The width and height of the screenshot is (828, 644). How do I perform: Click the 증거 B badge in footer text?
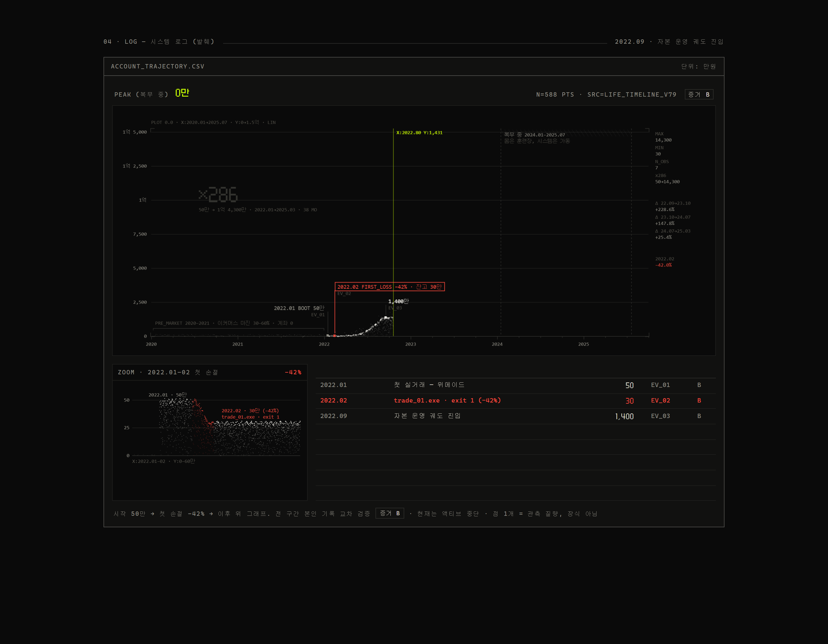pos(390,513)
